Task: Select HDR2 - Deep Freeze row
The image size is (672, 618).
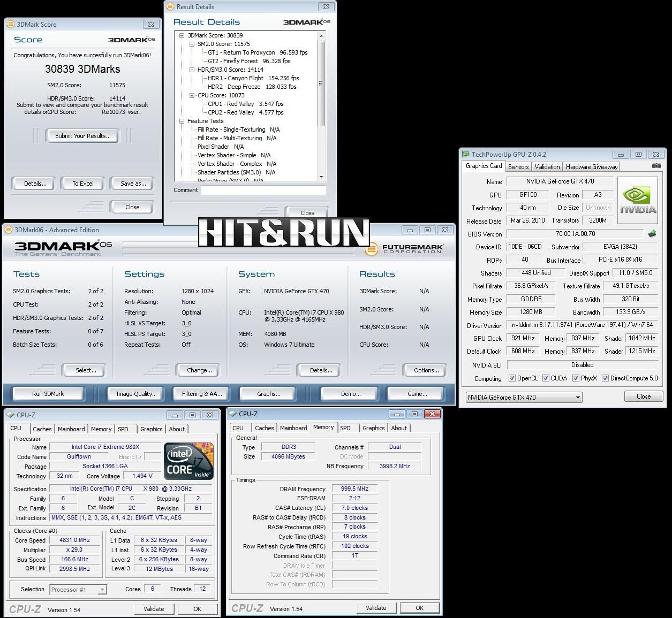Action: click(x=252, y=87)
